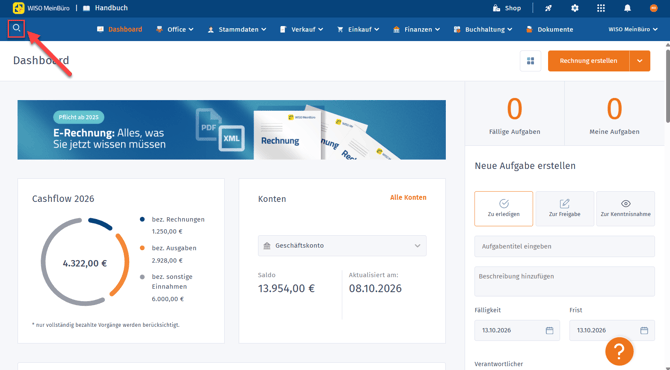The width and height of the screenshot is (670, 370).
Task: Open the Fälligkeit calendar icon
Action: pyautogui.click(x=550, y=330)
